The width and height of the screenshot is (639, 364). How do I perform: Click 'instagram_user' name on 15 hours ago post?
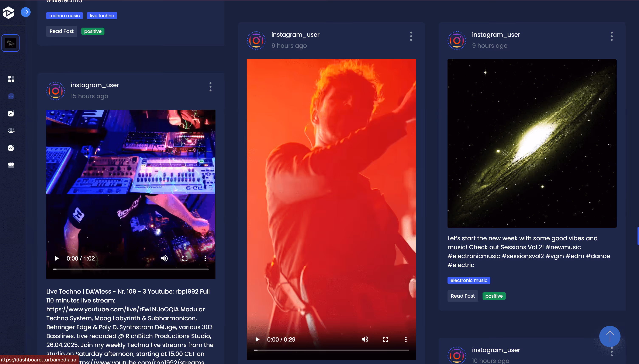[x=95, y=85]
